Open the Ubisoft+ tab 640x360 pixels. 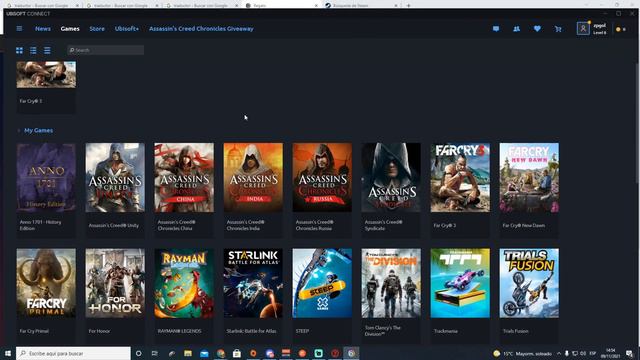pyautogui.click(x=127, y=29)
